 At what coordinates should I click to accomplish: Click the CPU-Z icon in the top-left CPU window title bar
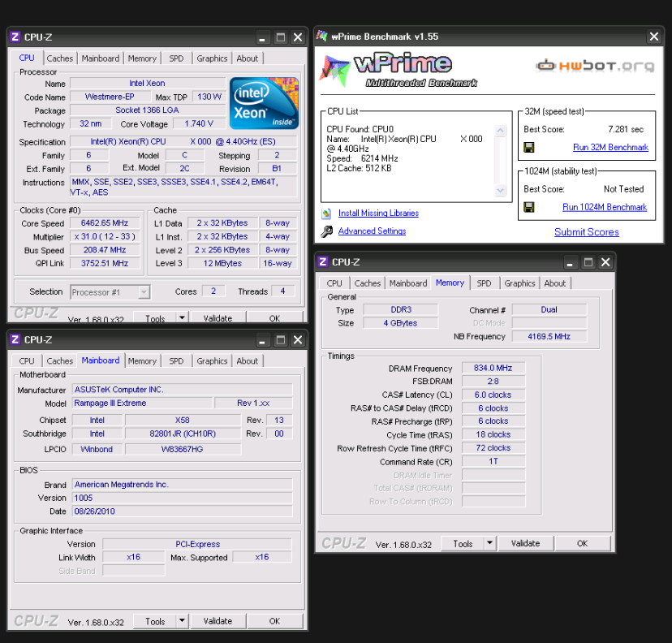[x=15, y=37]
